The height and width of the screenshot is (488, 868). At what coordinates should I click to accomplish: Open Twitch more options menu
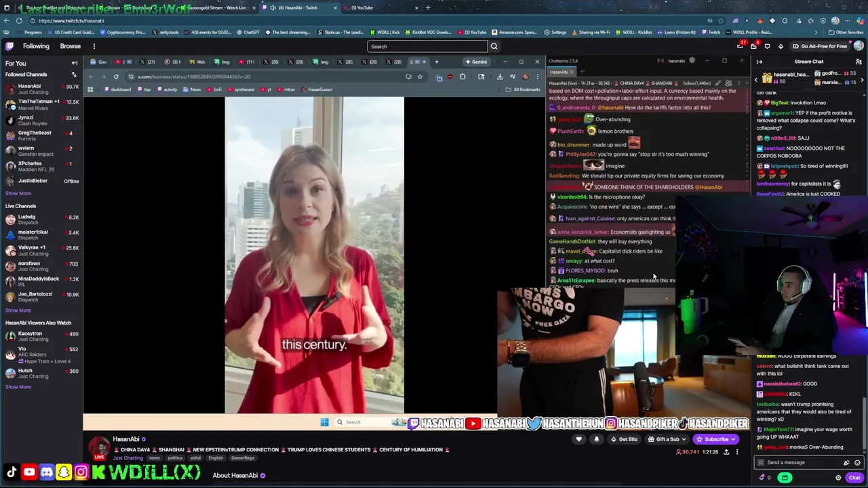pyautogui.click(x=94, y=46)
